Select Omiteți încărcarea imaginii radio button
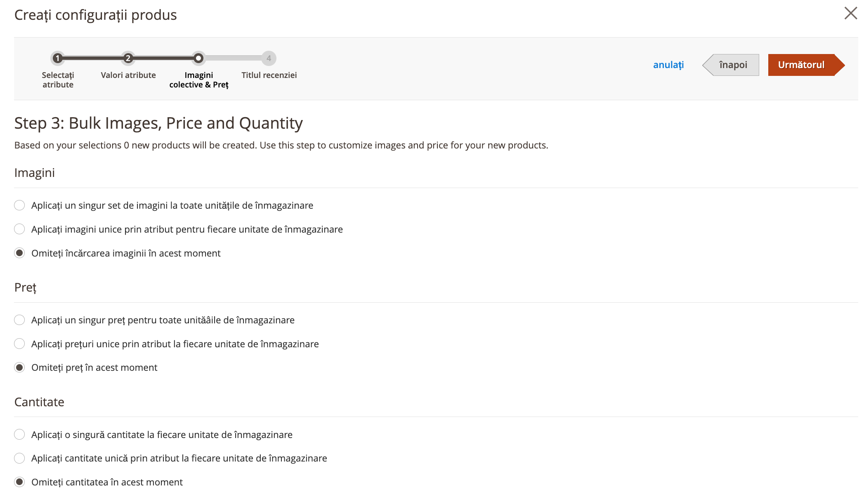This screenshot has width=864, height=504. [19, 253]
